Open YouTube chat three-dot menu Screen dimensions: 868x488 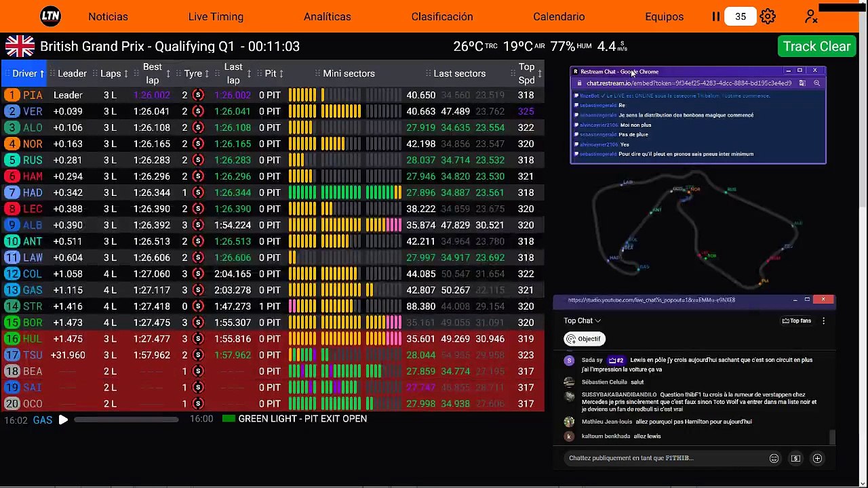pyautogui.click(x=823, y=321)
